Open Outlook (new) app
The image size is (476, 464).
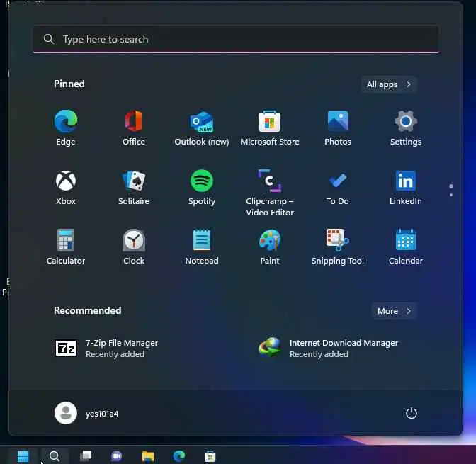coord(202,128)
